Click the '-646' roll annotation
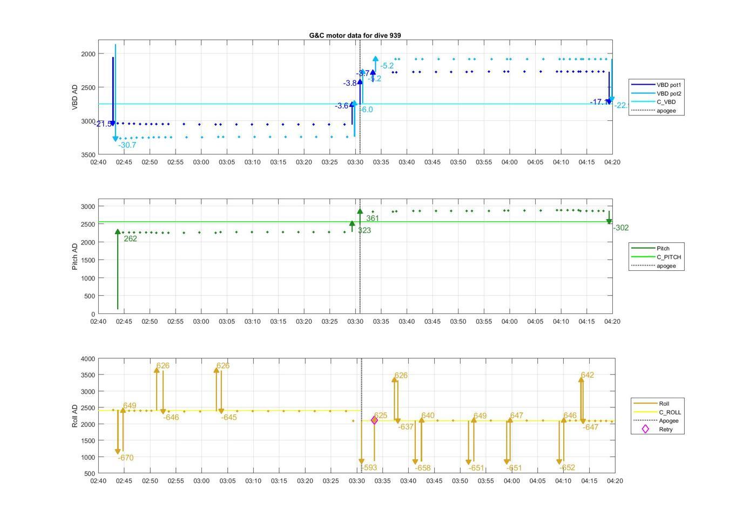The image size is (756, 532). [x=171, y=417]
